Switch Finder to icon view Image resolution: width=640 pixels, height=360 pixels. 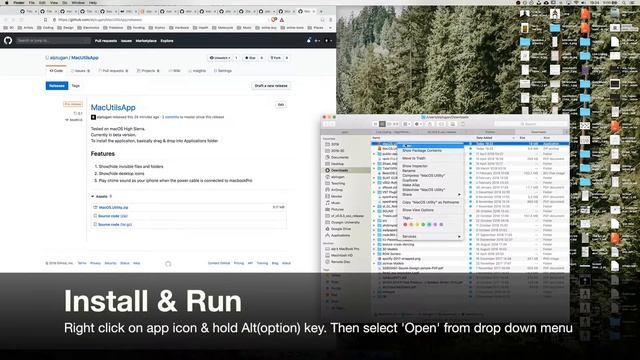pyautogui.click(x=376, y=124)
